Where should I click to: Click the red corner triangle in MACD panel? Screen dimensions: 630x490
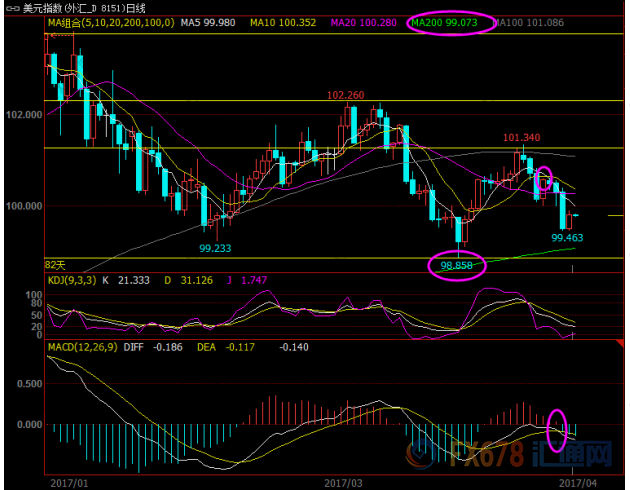pyautogui.click(x=620, y=343)
